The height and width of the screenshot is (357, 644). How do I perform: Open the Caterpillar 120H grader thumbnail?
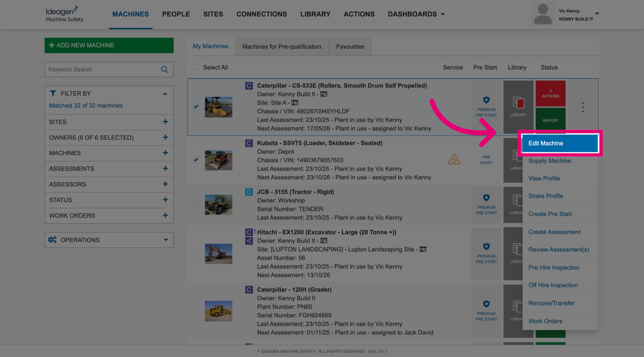(x=218, y=311)
